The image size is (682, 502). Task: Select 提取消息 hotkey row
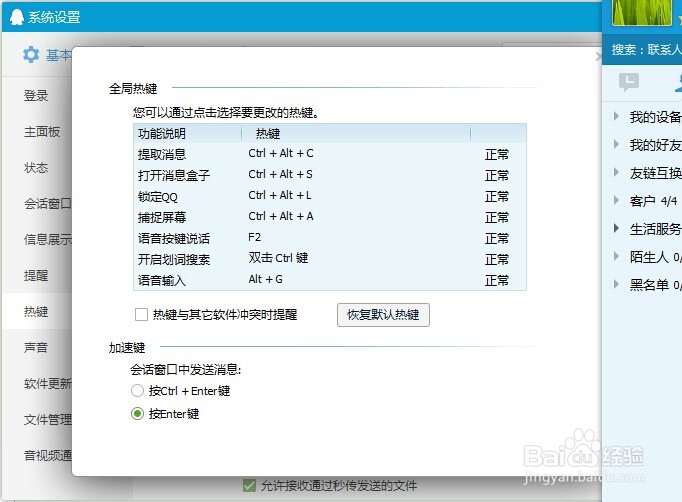coord(330,154)
